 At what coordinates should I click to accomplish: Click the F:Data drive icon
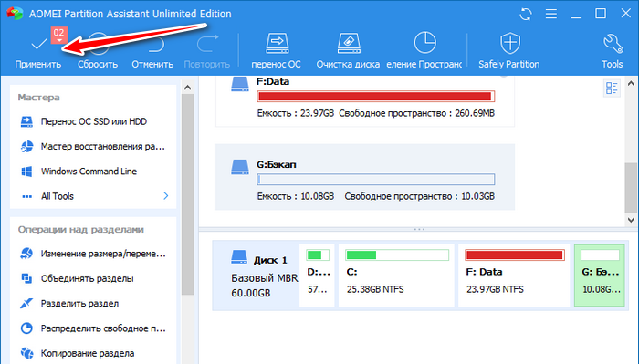(239, 84)
